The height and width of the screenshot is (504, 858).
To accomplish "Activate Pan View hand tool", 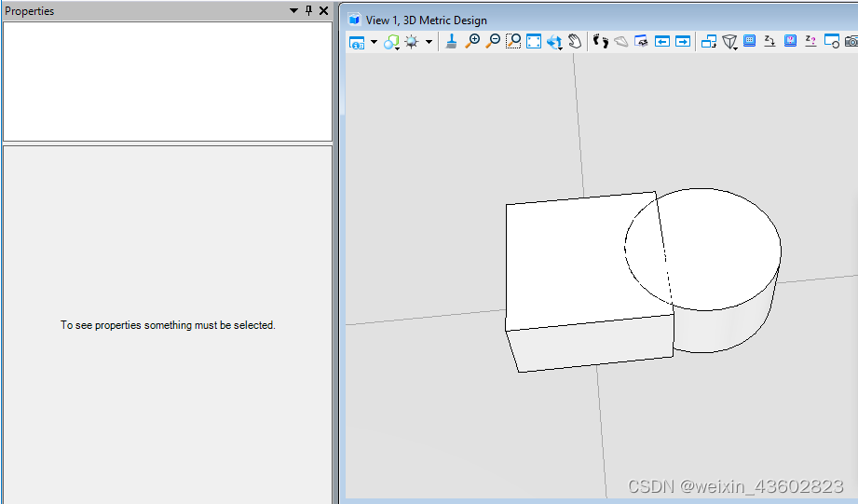I will 575,42.
